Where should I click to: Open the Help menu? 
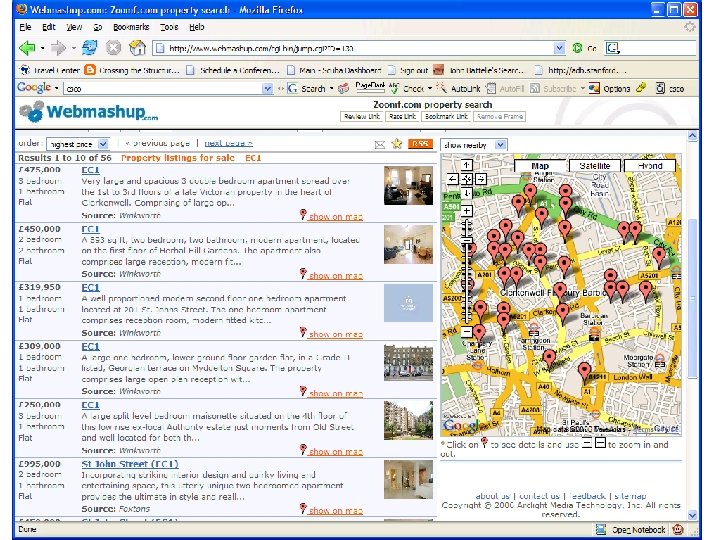pyautogui.click(x=197, y=27)
